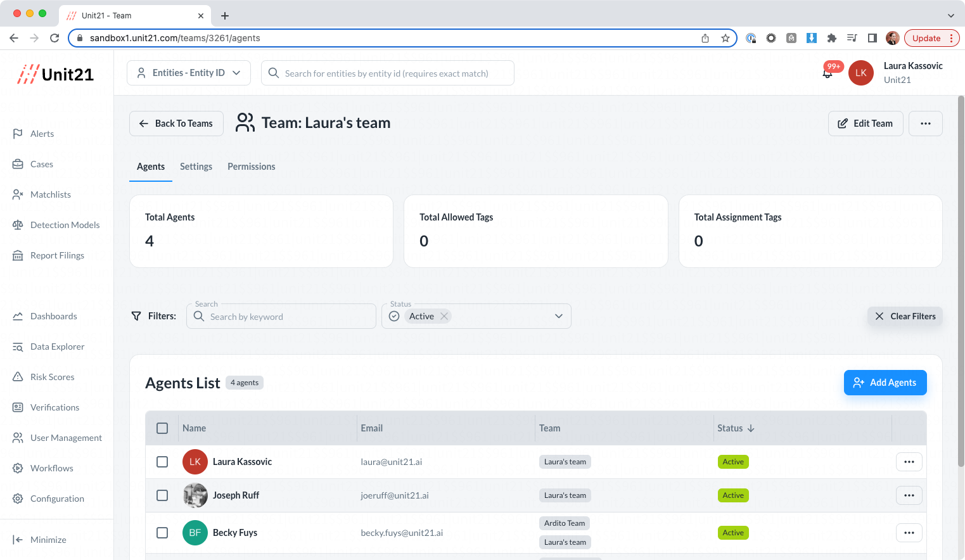Open row actions for Laura Kassovic
This screenshot has height=560, width=965.
tap(909, 462)
